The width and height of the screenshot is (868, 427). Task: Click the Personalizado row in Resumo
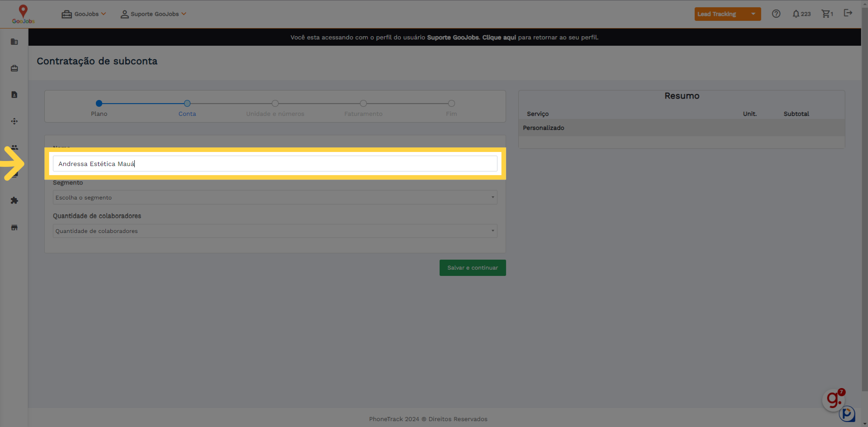click(x=682, y=128)
